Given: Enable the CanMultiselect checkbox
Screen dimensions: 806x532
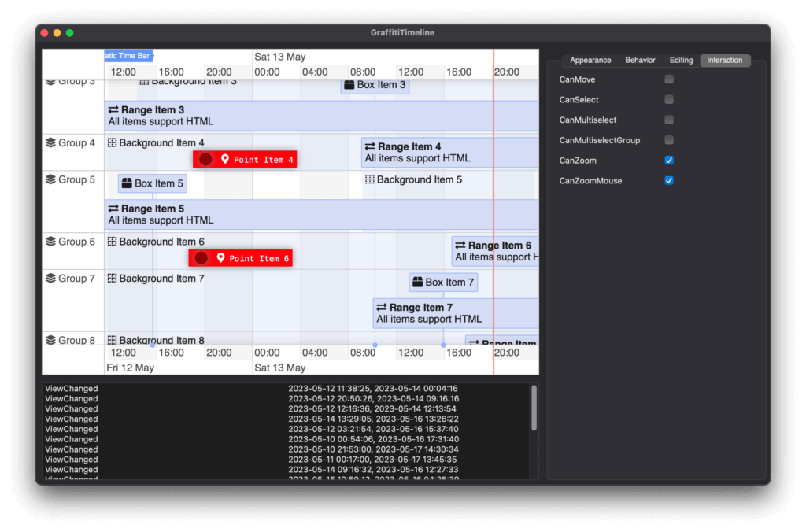Looking at the screenshot, I should pos(669,120).
